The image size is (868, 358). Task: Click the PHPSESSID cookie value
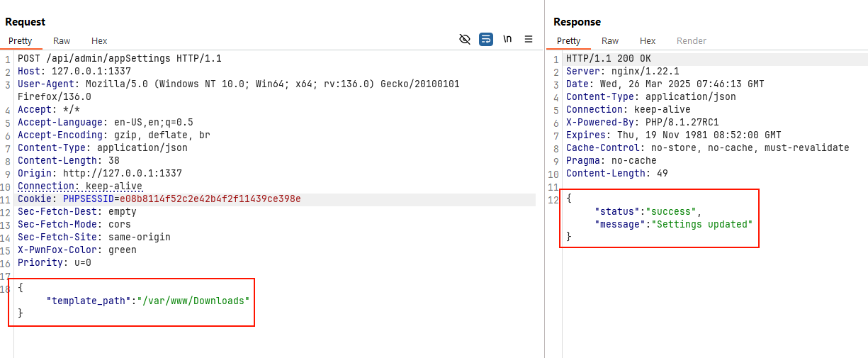click(x=210, y=199)
